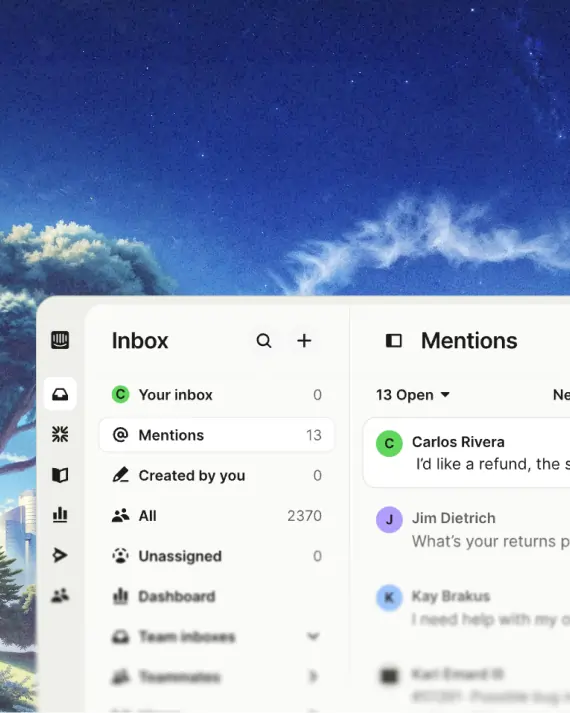This screenshot has width=570, height=713.
Task: Toggle the sidebar panel icon beside Mentions
Action: pos(394,341)
